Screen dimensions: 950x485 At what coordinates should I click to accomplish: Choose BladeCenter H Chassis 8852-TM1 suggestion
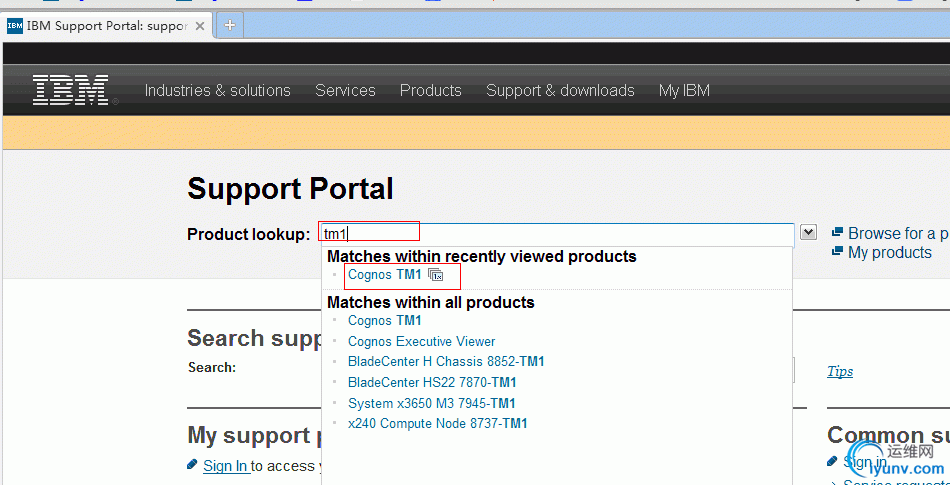pyautogui.click(x=446, y=361)
